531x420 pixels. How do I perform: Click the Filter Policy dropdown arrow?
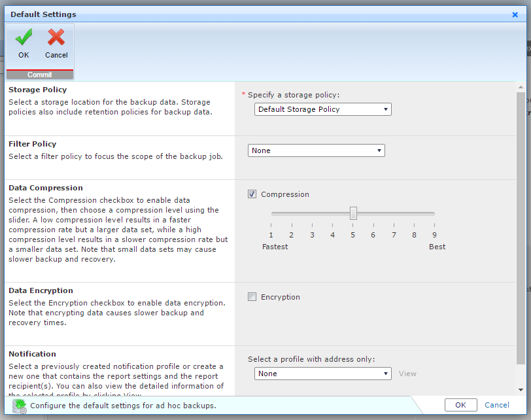coord(379,150)
